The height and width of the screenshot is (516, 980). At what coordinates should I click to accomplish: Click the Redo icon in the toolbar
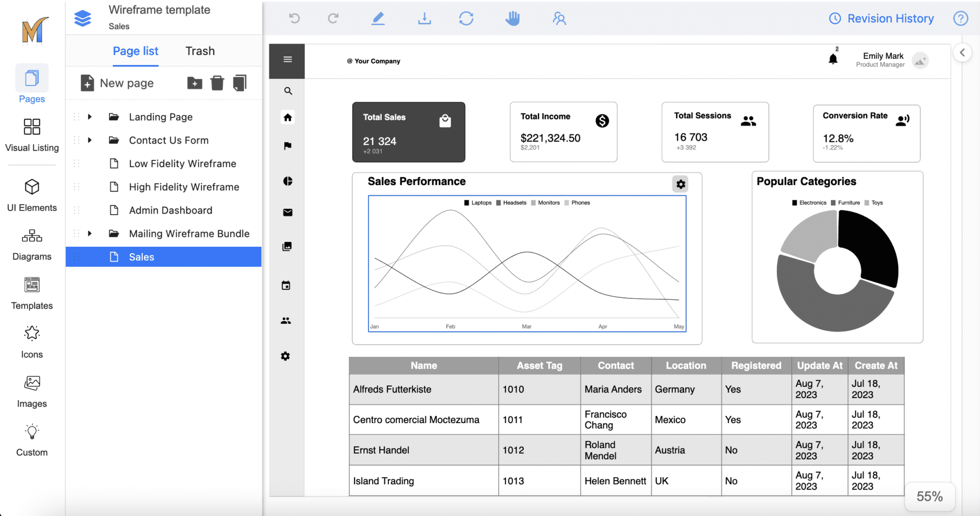click(333, 18)
